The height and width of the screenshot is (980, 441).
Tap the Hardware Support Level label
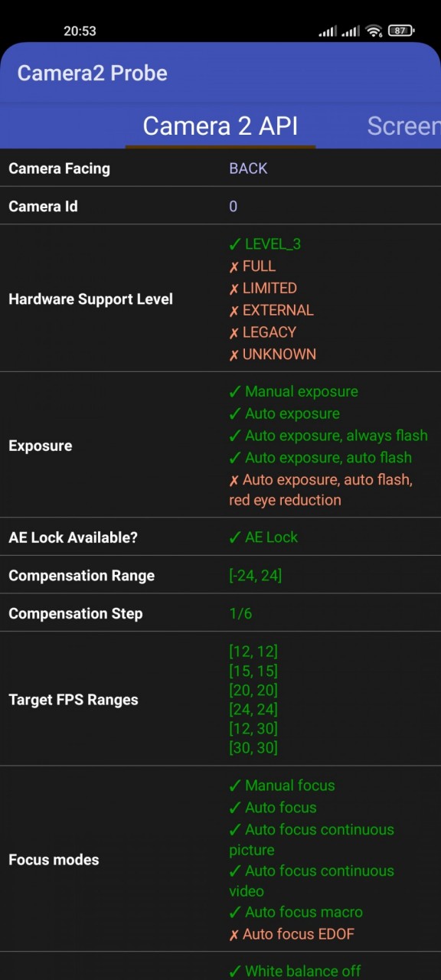click(90, 299)
